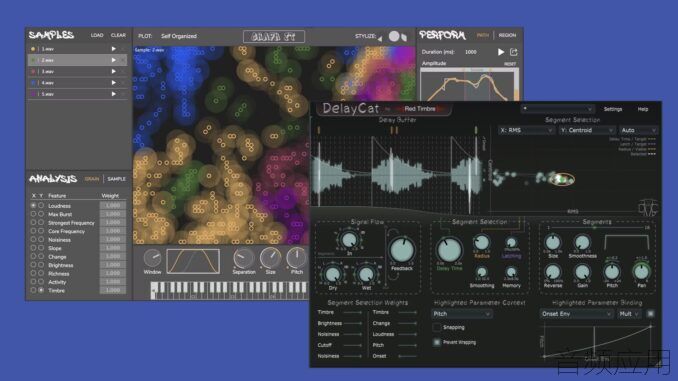Select X axis radio for Max Burst

pos(33,214)
